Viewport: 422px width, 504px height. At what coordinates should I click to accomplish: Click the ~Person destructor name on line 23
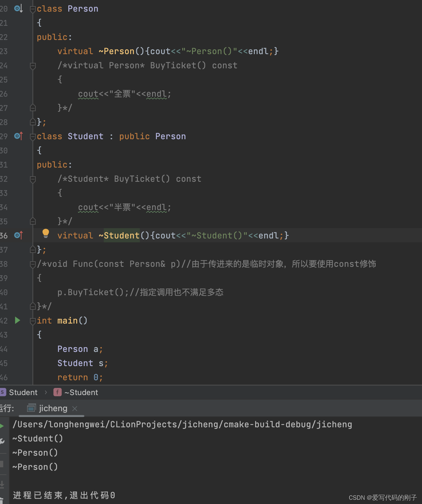[x=117, y=51]
